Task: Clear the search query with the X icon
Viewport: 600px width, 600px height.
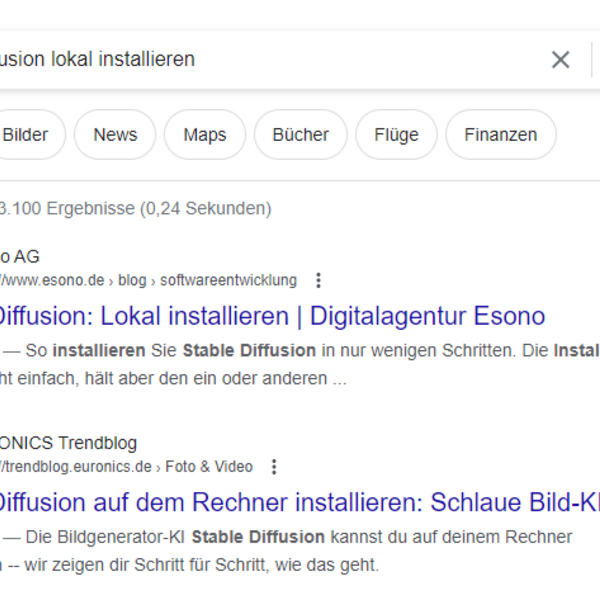Action: click(x=560, y=60)
